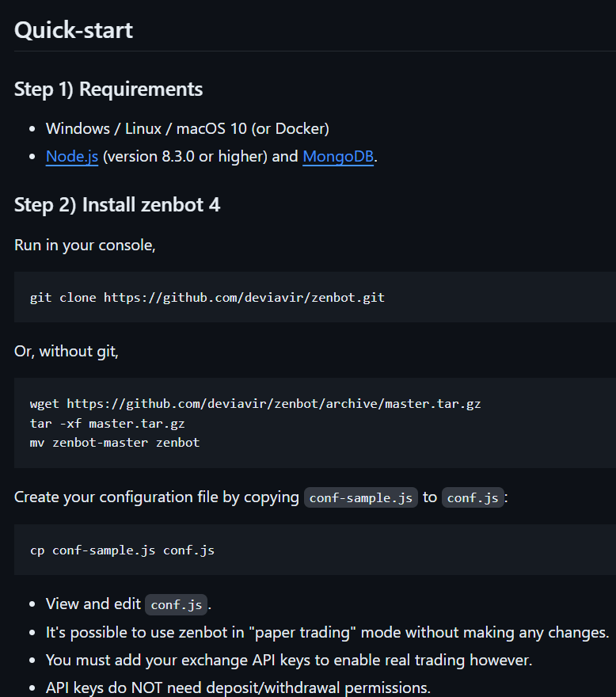Click conf.js code in 'View and edit' bullet
The image size is (616, 697).
[176, 605]
